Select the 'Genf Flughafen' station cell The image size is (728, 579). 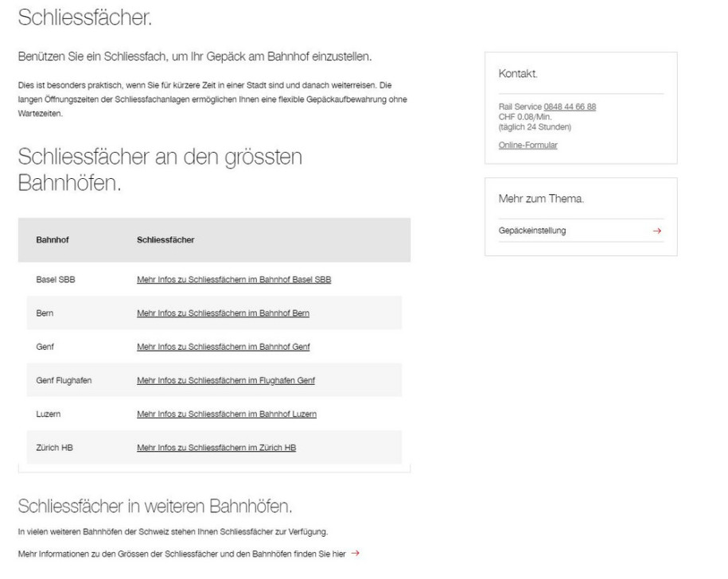[64, 380]
